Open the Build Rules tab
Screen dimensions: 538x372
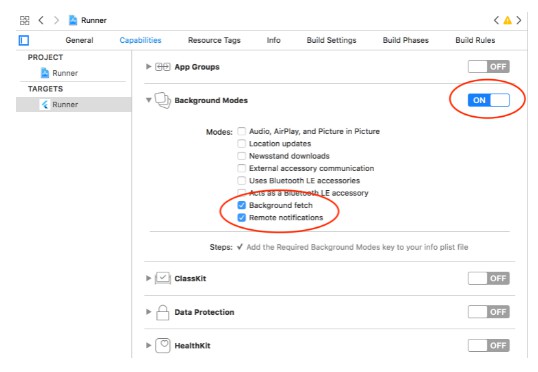[475, 40]
